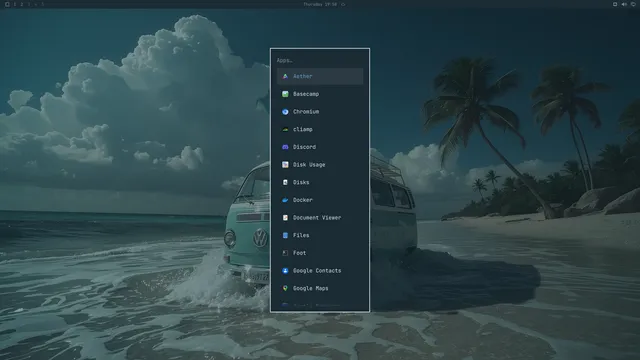Click the update indicator beside the clock

tap(343, 4)
